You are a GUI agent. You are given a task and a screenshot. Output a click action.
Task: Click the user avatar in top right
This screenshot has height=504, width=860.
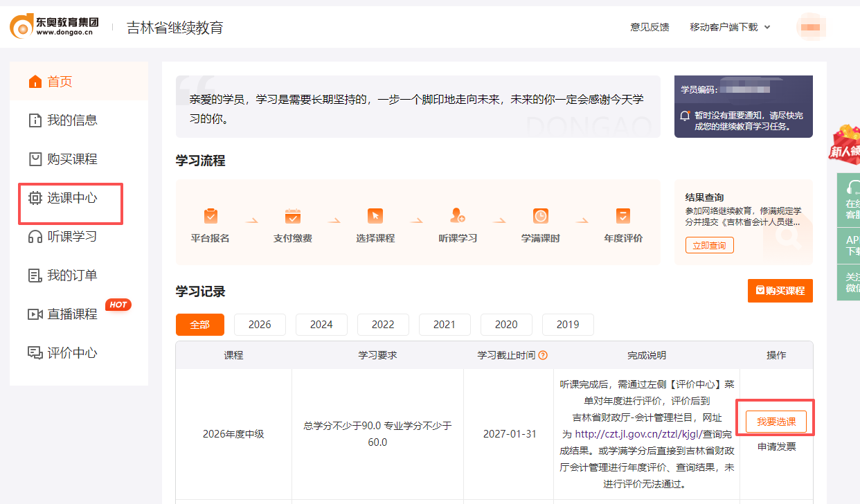point(811,26)
